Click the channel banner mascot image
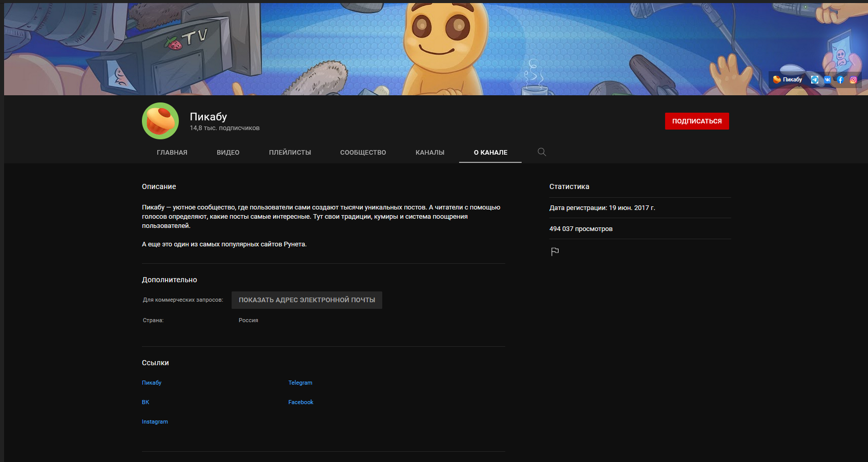Image resolution: width=868 pixels, height=462 pixels. (x=445, y=49)
